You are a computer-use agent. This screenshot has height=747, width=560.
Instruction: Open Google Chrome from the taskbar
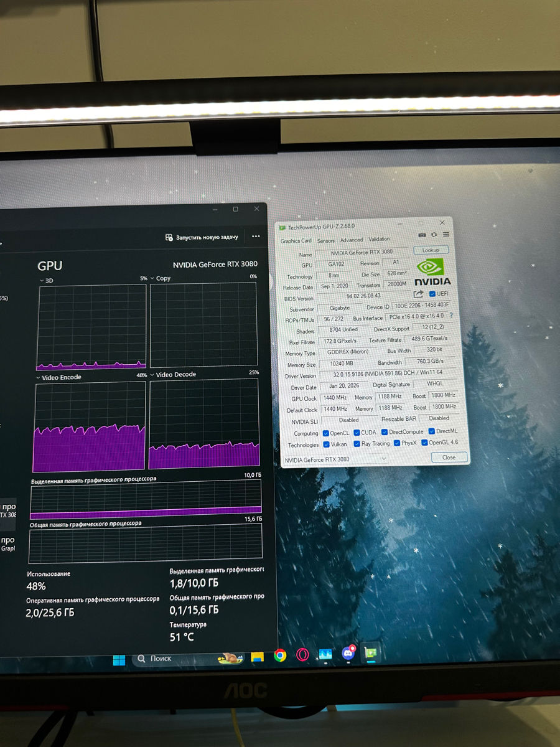pos(280,655)
